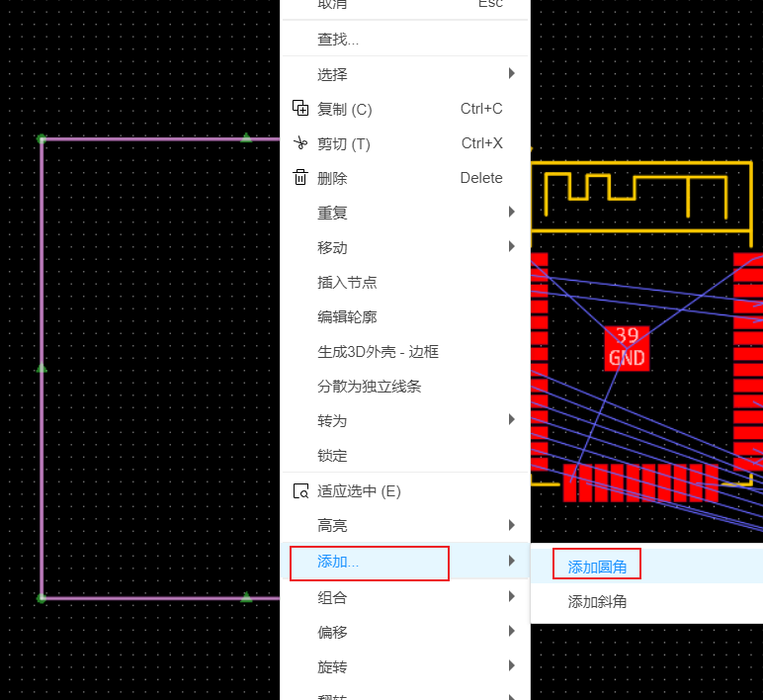Click the midpoint triangle on the bottom edge
This screenshot has width=763, height=700.
point(246,597)
